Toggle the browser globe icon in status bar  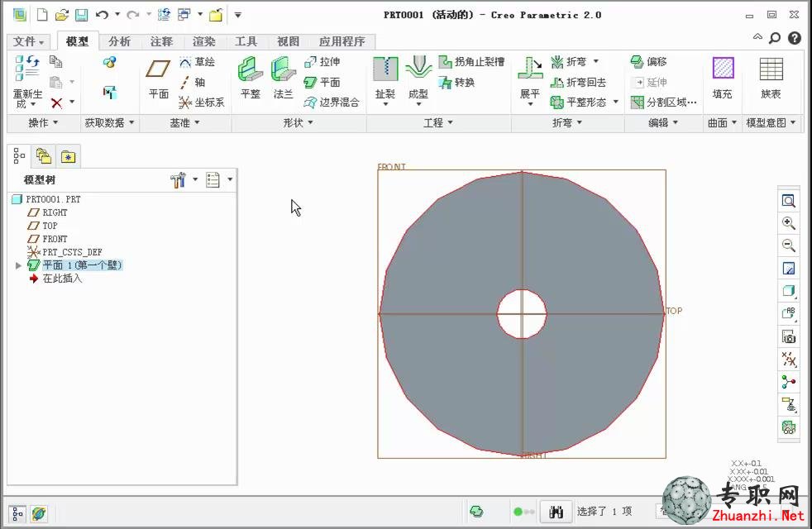coord(39,514)
